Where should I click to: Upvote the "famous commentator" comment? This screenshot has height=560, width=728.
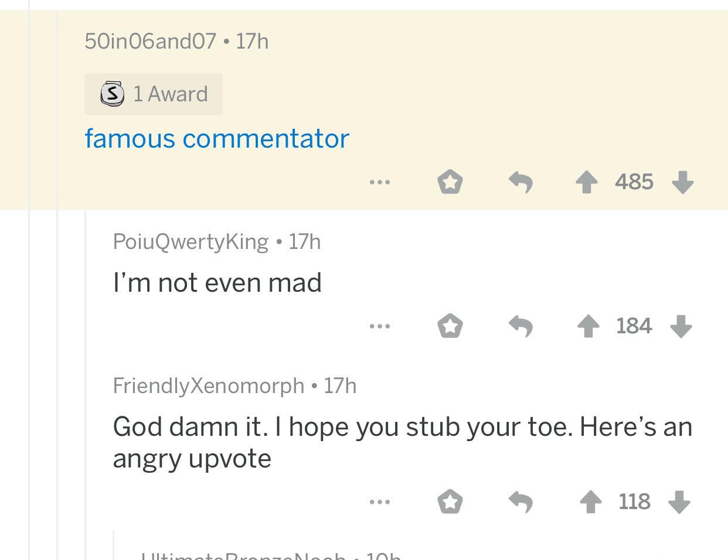[586, 182]
